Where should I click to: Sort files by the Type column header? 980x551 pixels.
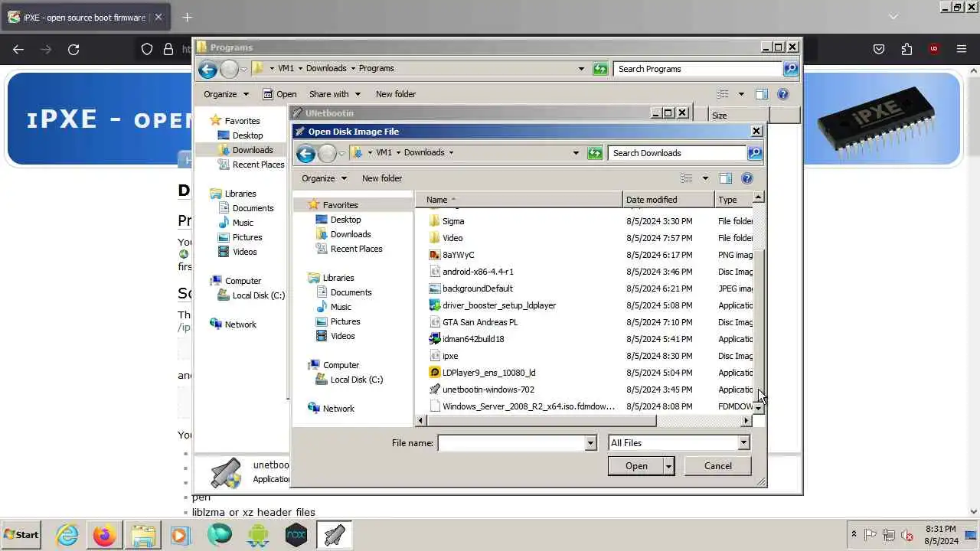coord(733,200)
